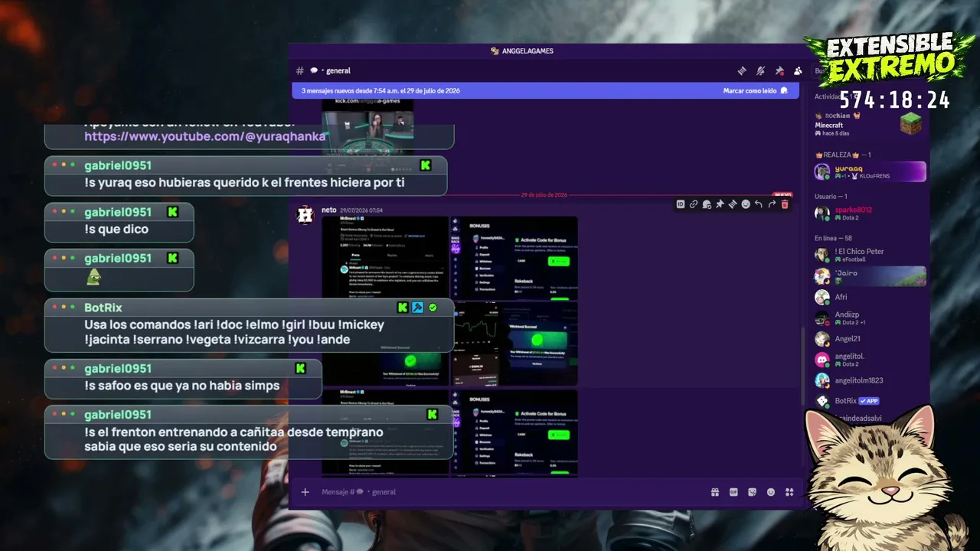Screen dimensions: 980x551
Task: Select member Andiizp
Action: 870,318
